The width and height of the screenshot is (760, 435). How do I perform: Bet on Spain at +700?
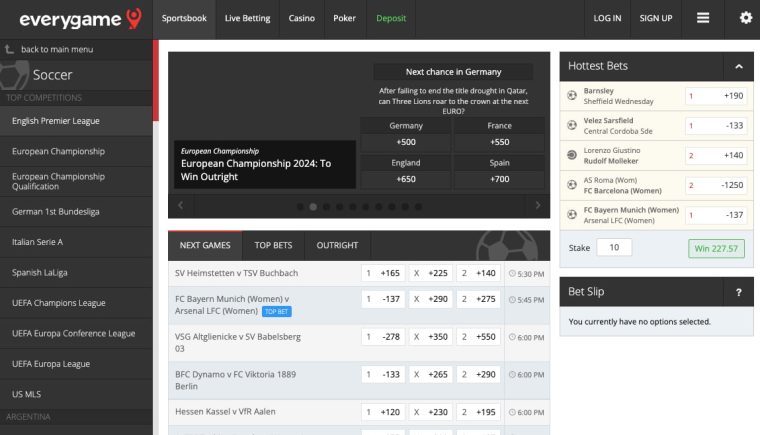499,179
